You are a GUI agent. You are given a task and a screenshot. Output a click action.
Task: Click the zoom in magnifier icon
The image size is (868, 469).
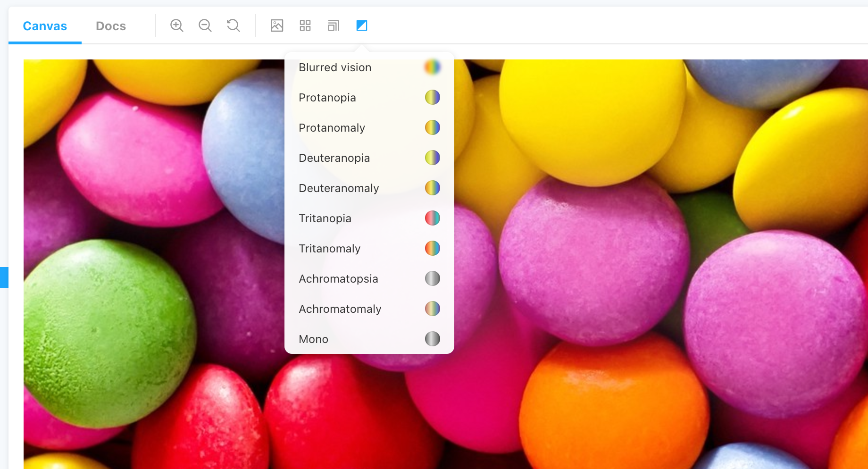(x=177, y=25)
